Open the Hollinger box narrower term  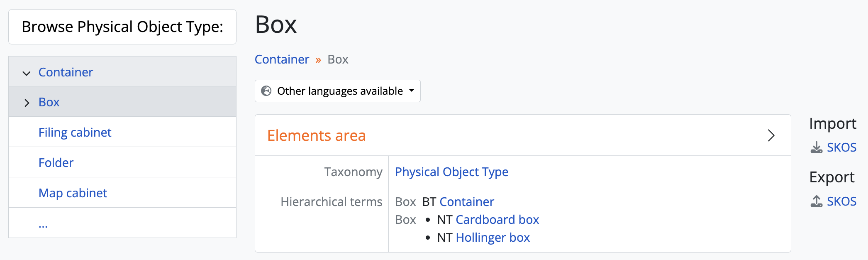point(493,238)
